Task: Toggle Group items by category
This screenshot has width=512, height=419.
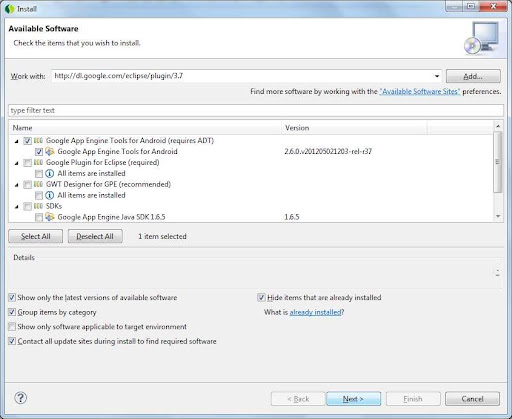Action: 12,312
